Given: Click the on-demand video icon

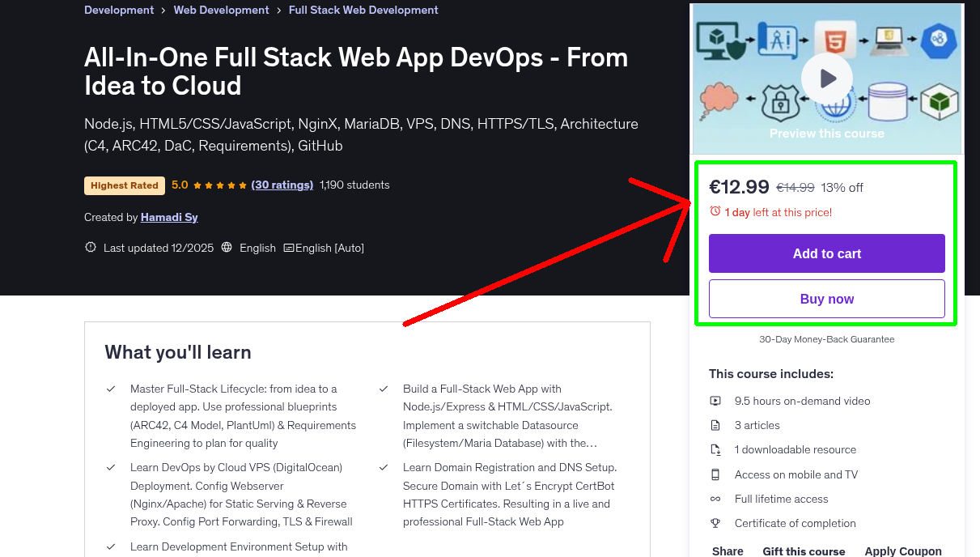Looking at the screenshot, I should tap(715, 401).
